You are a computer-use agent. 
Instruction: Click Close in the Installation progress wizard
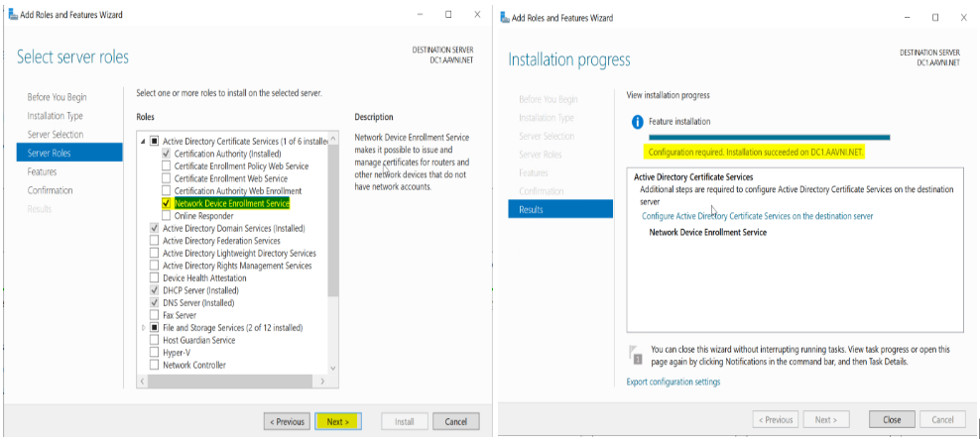pyautogui.click(x=892, y=419)
